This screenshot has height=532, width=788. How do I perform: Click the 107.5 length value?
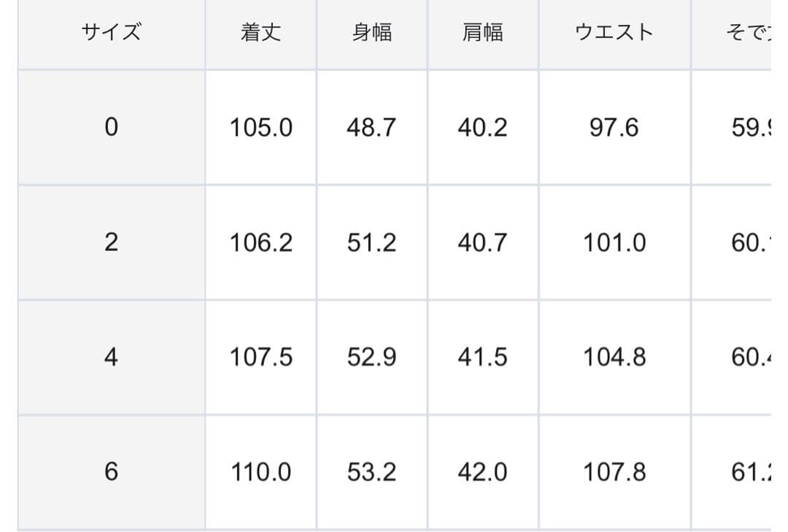260,357
